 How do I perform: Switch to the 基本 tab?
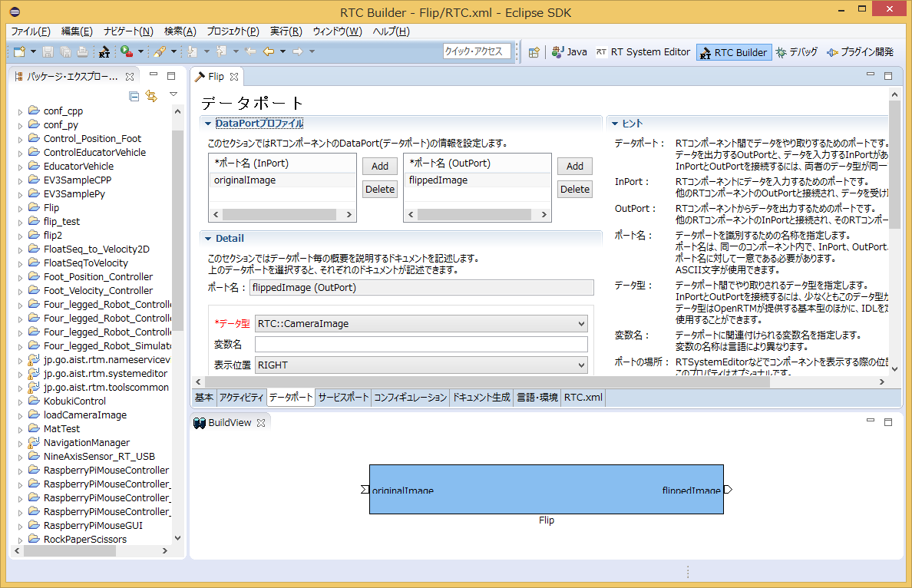[x=203, y=397]
